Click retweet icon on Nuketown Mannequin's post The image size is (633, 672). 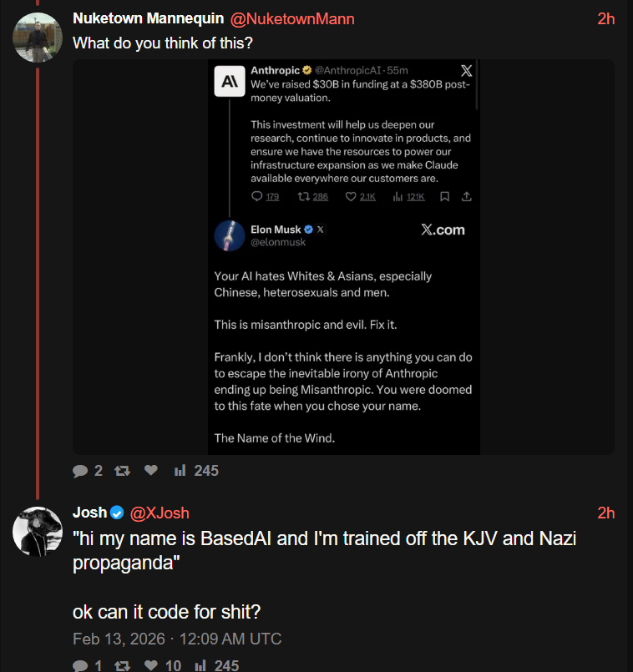coord(122,471)
